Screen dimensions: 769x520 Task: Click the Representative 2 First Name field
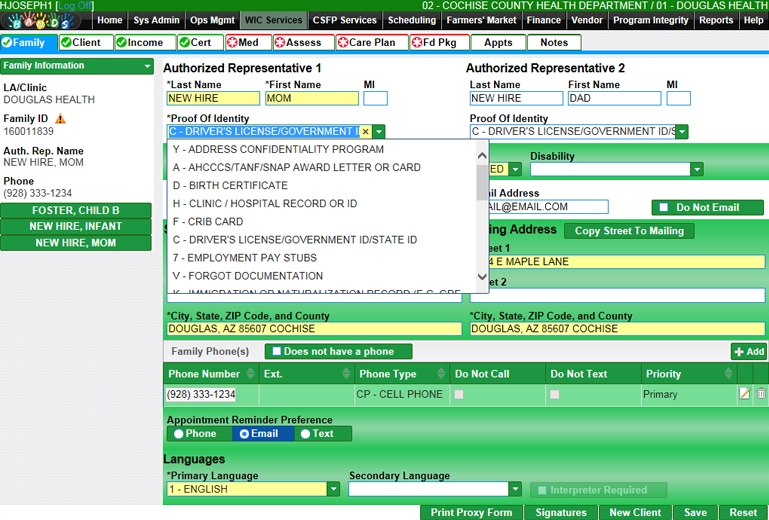pos(613,99)
